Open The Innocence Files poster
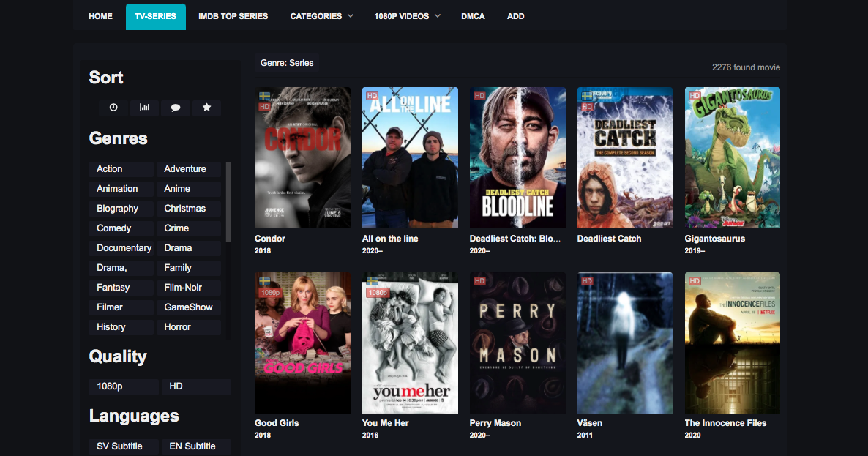The width and height of the screenshot is (868, 456). coord(733,343)
